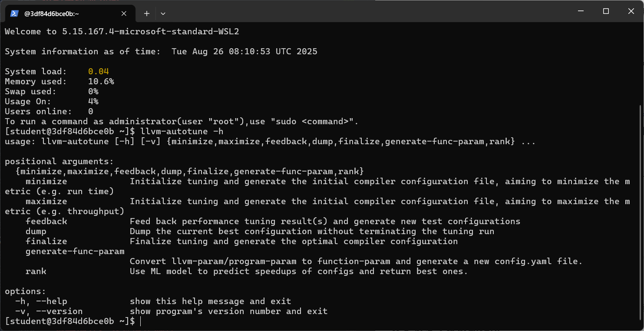
Task: Click the PowerShell icon on the tab
Action: point(14,13)
